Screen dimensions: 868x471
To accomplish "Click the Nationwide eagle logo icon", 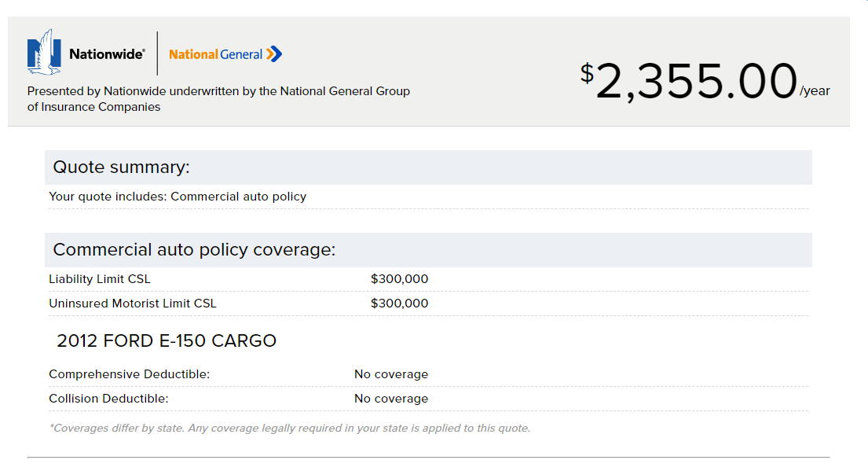I will pos(44,53).
